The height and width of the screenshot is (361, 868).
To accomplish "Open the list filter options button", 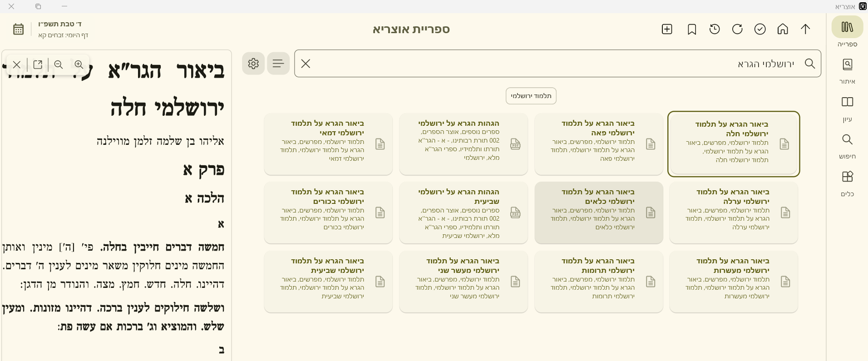I will tap(278, 64).
